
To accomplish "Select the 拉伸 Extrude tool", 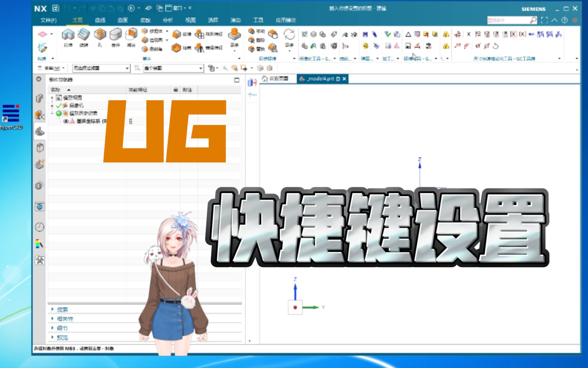I will click(68, 37).
